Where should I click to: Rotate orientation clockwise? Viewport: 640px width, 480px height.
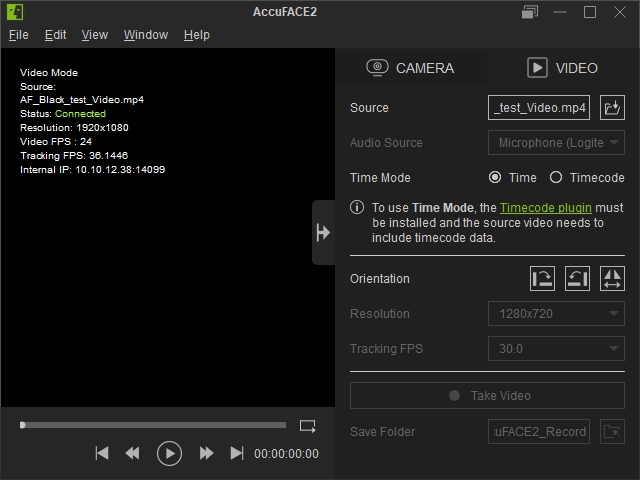(542, 278)
